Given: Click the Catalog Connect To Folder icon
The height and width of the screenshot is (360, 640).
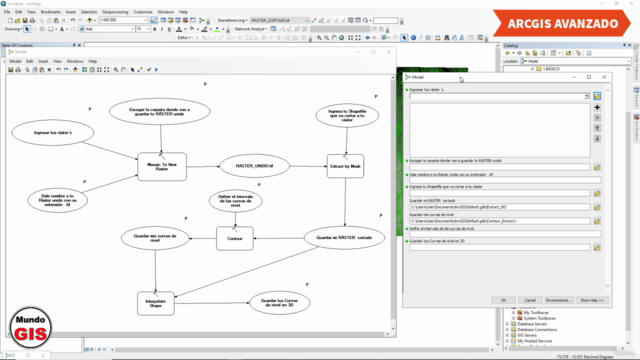Looking at the screenshot, I should tap(568, 53).
